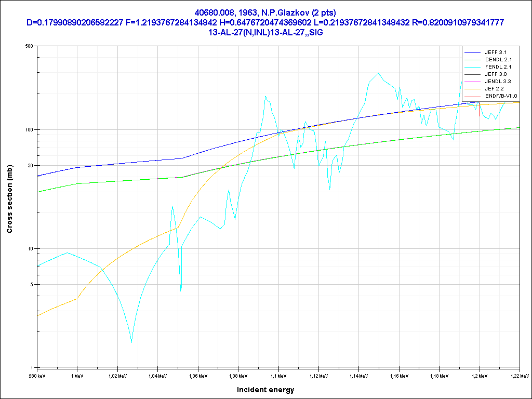Click the 'Incident energy' x-axis title
The width and height of the screenshot is (532, 399).
click(x=265, y=390)
